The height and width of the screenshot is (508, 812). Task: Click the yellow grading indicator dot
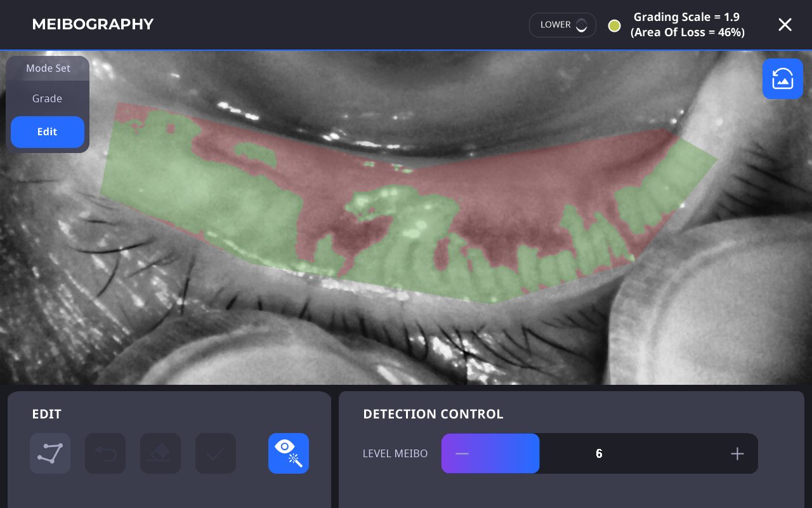[614, 25]
